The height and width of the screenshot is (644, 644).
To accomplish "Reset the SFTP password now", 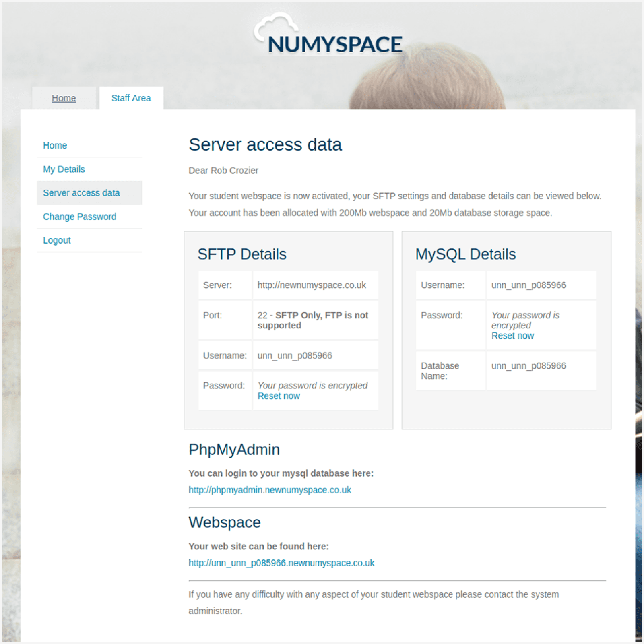I will (x=278, y=396).
